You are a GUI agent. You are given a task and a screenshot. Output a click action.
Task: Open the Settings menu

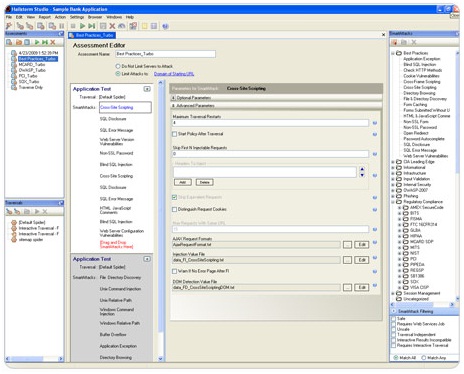coord(77,17)
